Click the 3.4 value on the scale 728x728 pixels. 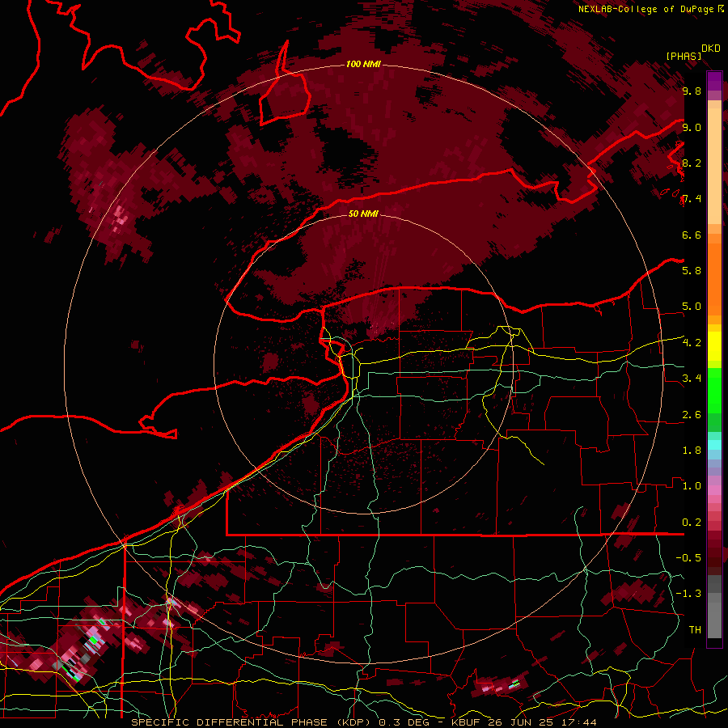(692, 379)
